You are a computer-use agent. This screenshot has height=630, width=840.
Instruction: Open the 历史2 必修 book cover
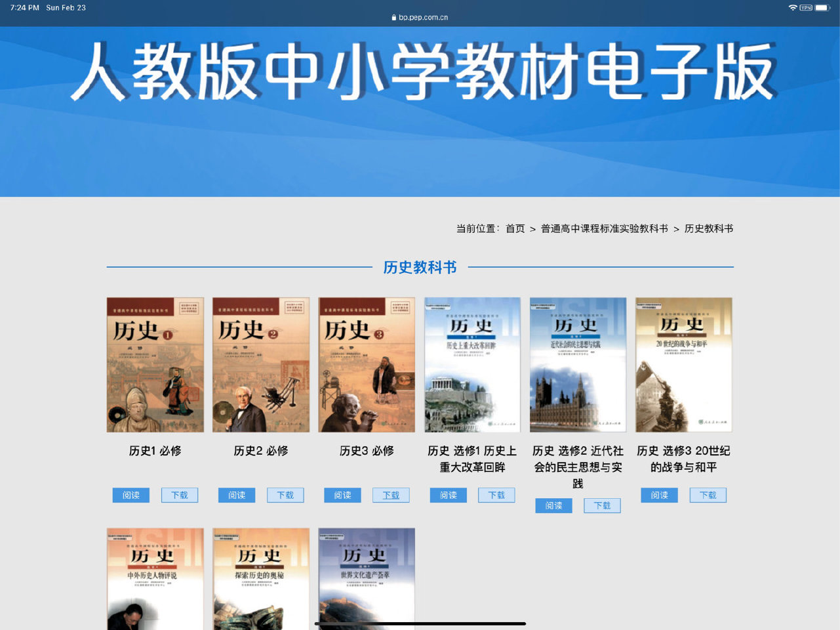[x=261, y=365]
